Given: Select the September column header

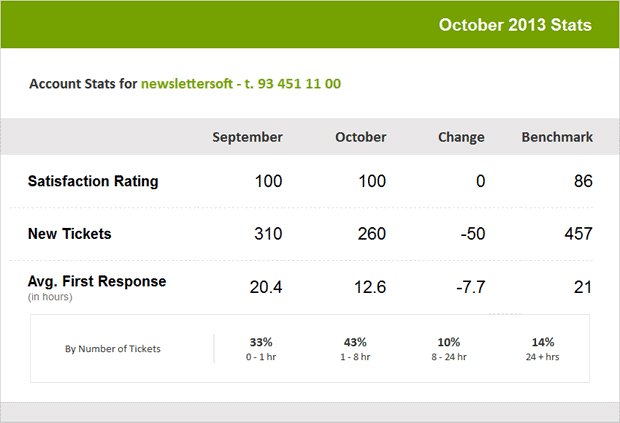Looking at the screenshot, I should point(248,137).
